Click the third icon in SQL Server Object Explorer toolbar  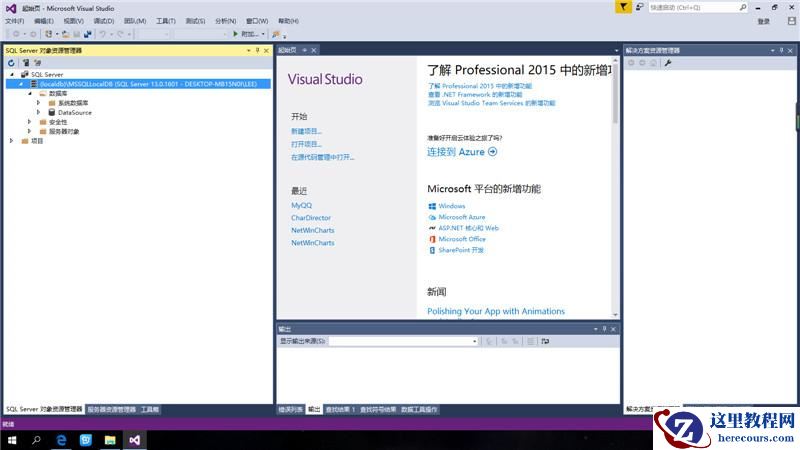coord(38,63)
